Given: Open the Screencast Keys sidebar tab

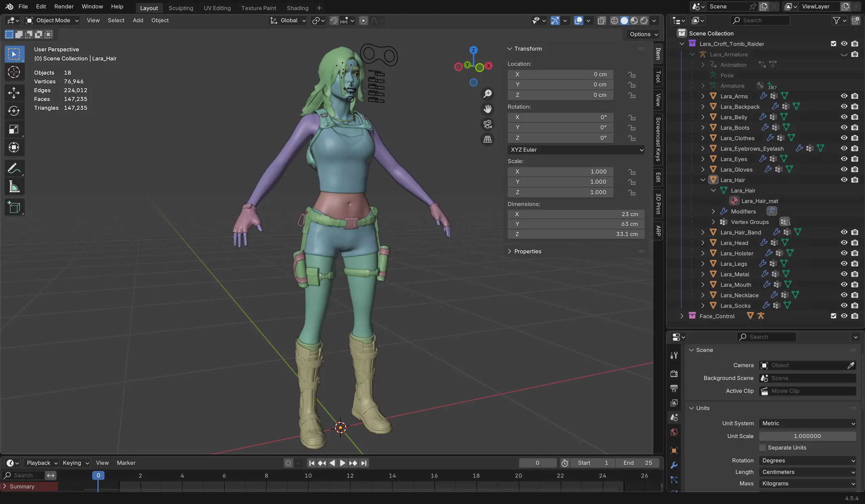Looking at the screenshot, I should pos(658,139).
